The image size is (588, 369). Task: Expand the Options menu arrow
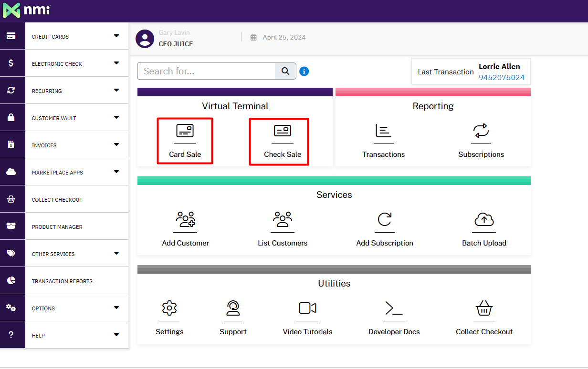[116, 307]
